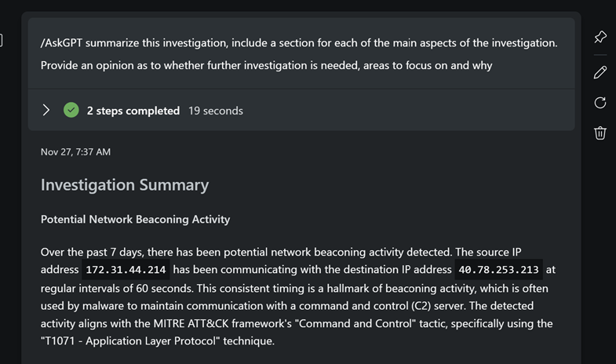Click the Nov 27, 7:37 AM timestamp
616x364 pixels.
(x=75, y=152)
